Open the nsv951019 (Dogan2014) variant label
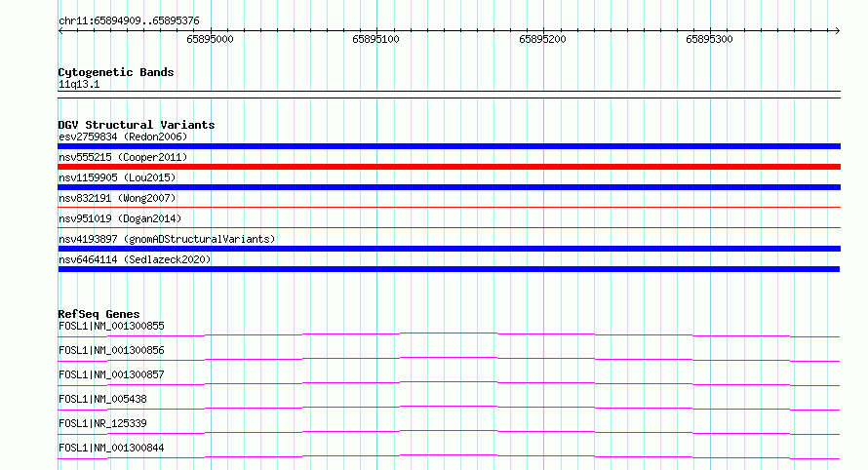The width and height of the screenshot is (868, 470). (x=120, y=218)
